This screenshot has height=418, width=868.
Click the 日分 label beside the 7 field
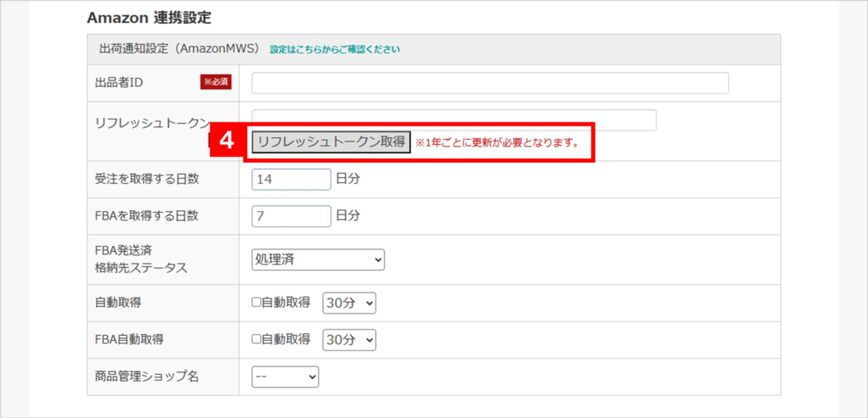click(x=348, y=216)
